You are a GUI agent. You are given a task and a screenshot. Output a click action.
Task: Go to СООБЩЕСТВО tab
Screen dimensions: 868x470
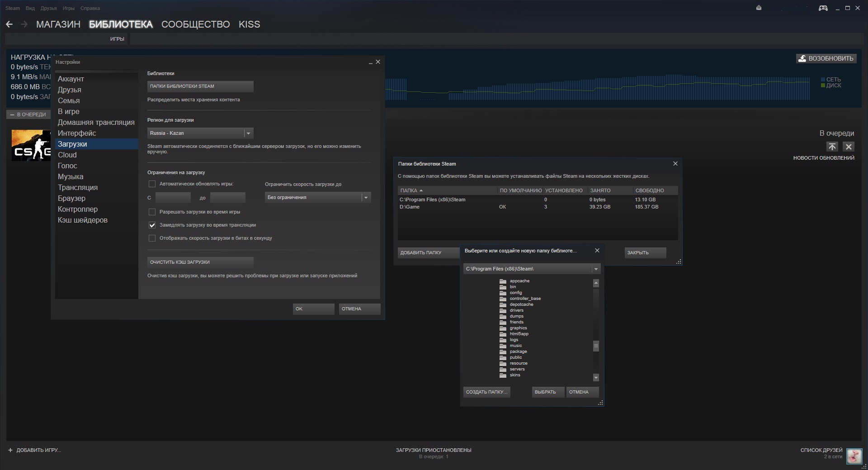pyautogui.click(x=196, y=24)
